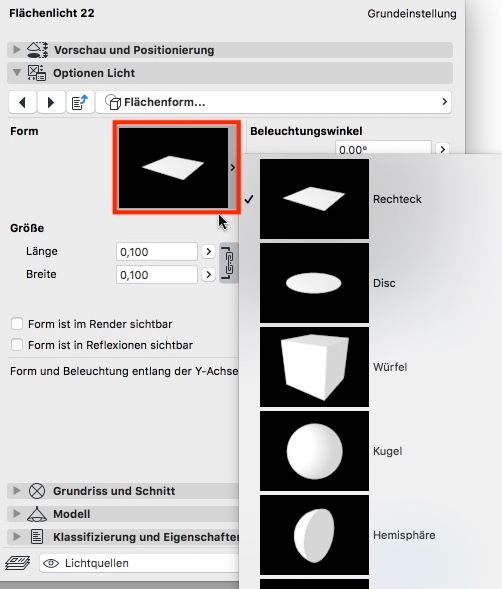
Task: Click the Optionen Licht panel icon
Action: click(x=37, y=73)
